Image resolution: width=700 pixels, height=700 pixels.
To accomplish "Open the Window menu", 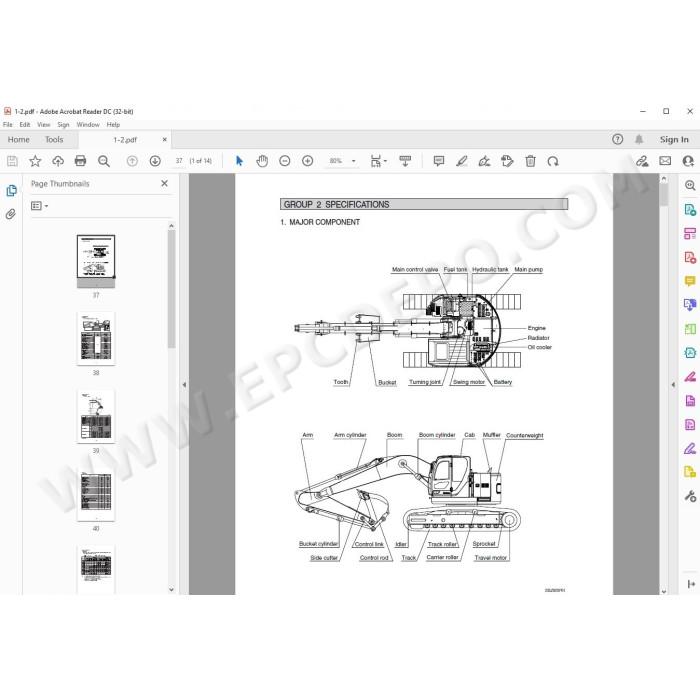I will 88,125.
